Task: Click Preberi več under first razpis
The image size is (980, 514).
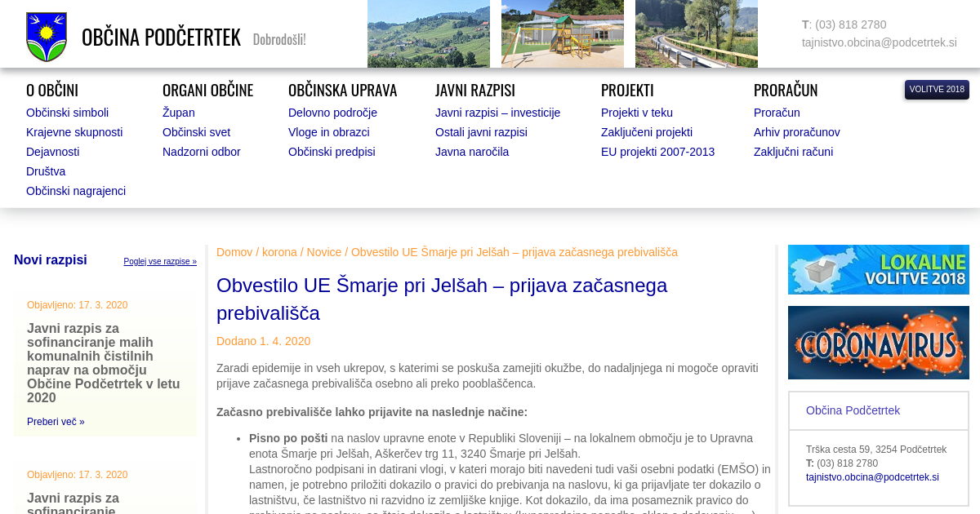Action: point(56,422)
